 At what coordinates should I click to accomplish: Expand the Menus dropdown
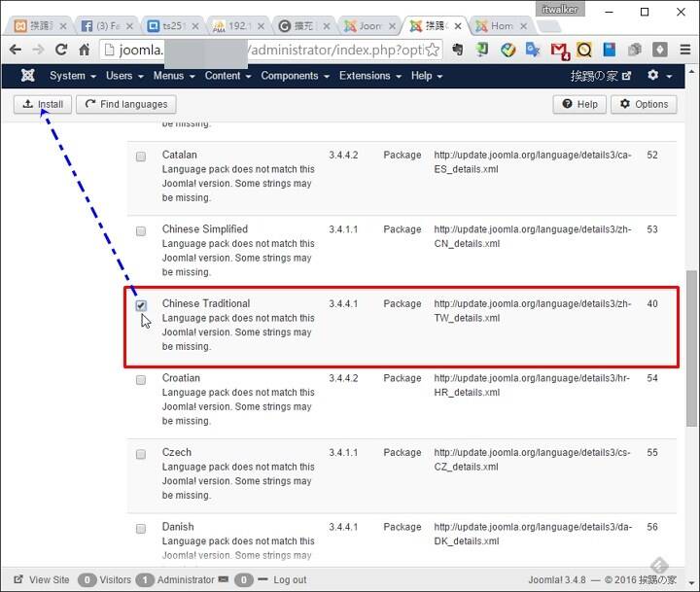point(174,76)
